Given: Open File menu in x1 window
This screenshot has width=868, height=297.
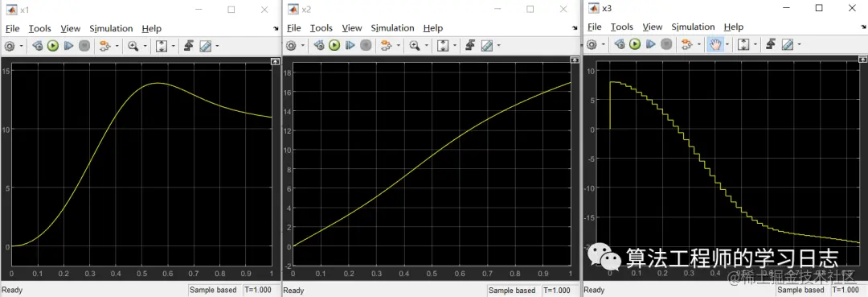Looking at the screenshot, I should (12, 29).
